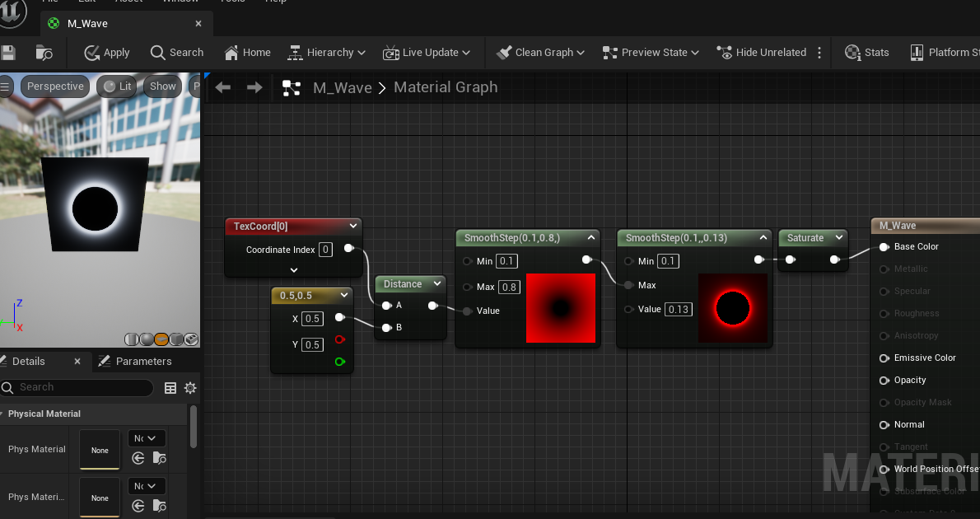980x519 pixels.
Task: Change Perspective viewport mode
Action: click(x=55, y=86)
